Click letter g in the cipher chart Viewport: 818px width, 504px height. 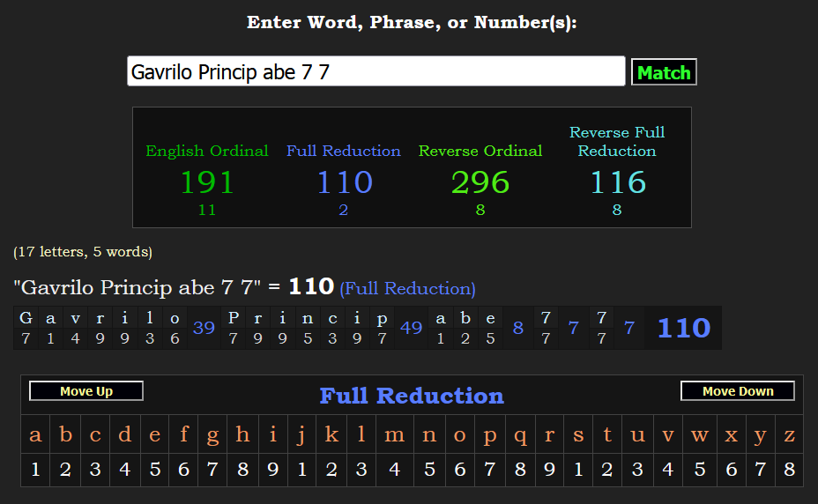click(212, 435)
